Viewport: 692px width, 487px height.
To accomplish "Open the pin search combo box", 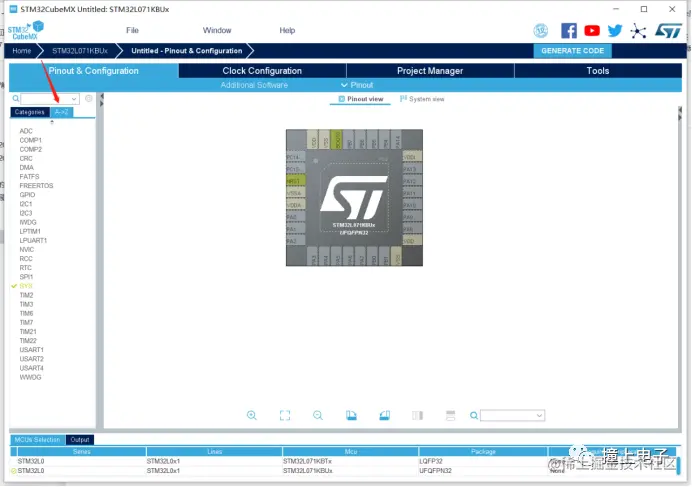I will (x=512, y=415).
